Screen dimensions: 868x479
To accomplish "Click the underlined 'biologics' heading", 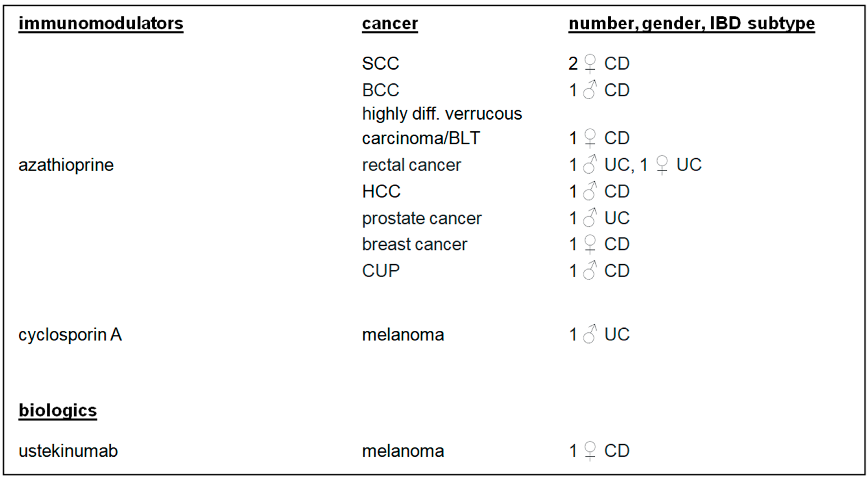I will (58, 411).
